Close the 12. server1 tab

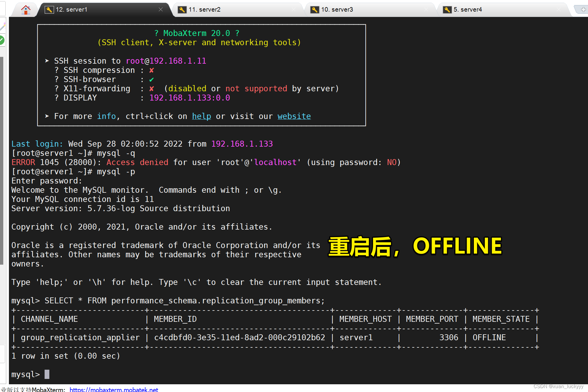[x=161, y=10]
